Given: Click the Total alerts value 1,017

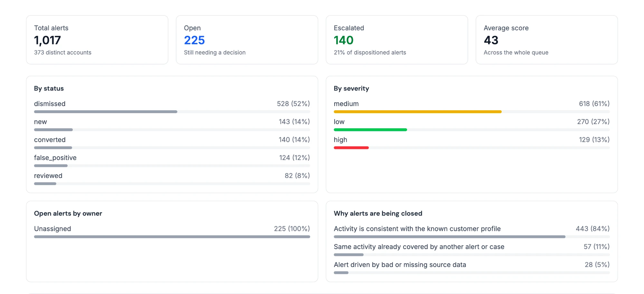Looking at the screenshot, I should [x=47, y=40].
